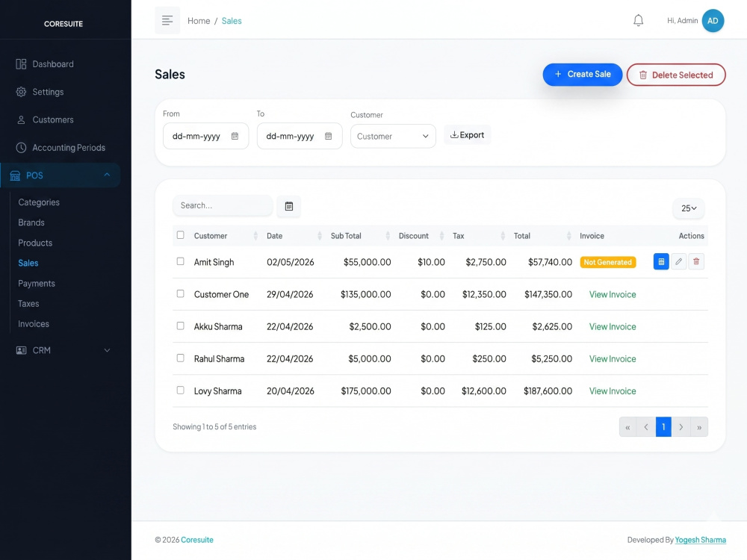The image size is (747, 560).
Task: Edit Amit Singh sale with the pencil icon
Action: (679, 261)
